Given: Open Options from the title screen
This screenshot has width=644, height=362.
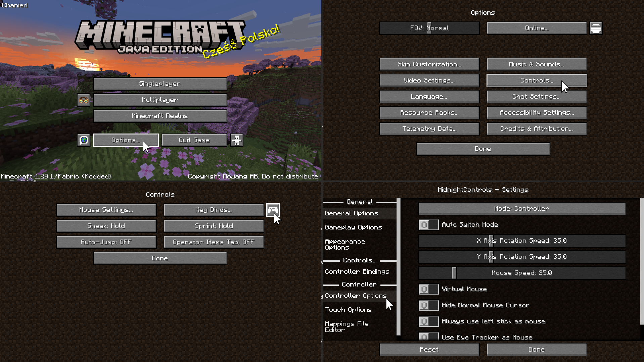Looking at the screenshot, I should (126, 140).
